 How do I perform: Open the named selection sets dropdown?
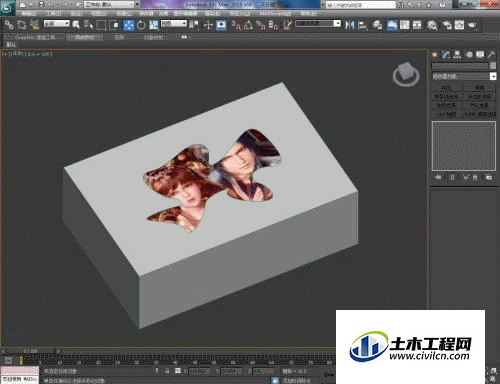318,24
